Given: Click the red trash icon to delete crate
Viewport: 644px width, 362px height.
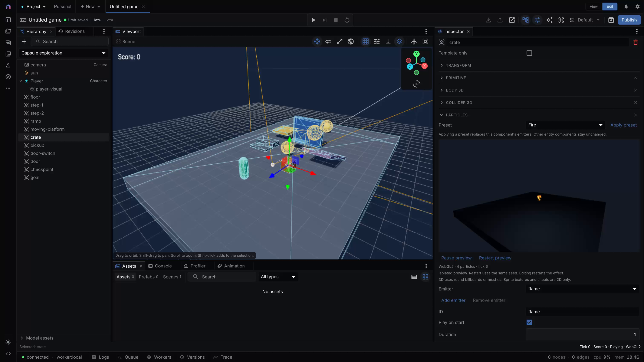Looking at the screenshot, I should coord(635,42).
